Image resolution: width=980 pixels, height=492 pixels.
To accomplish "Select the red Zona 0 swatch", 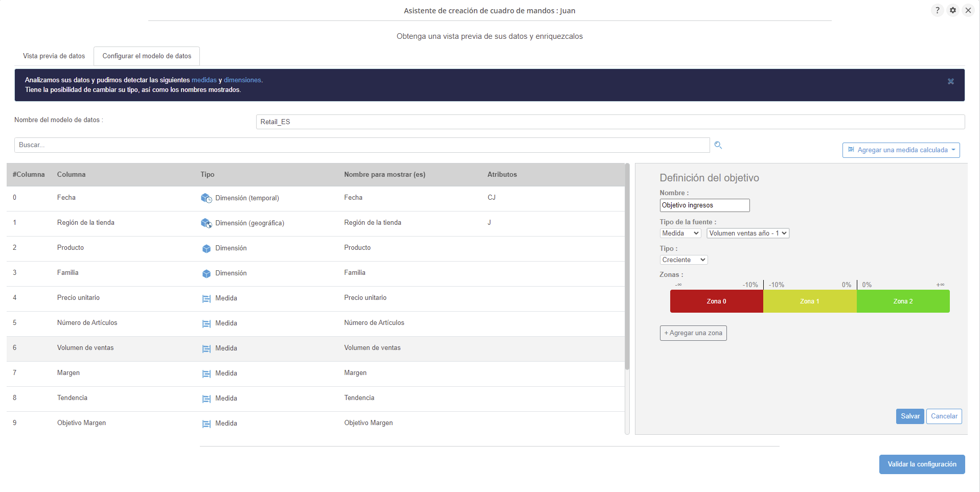I will coord(716,301).
